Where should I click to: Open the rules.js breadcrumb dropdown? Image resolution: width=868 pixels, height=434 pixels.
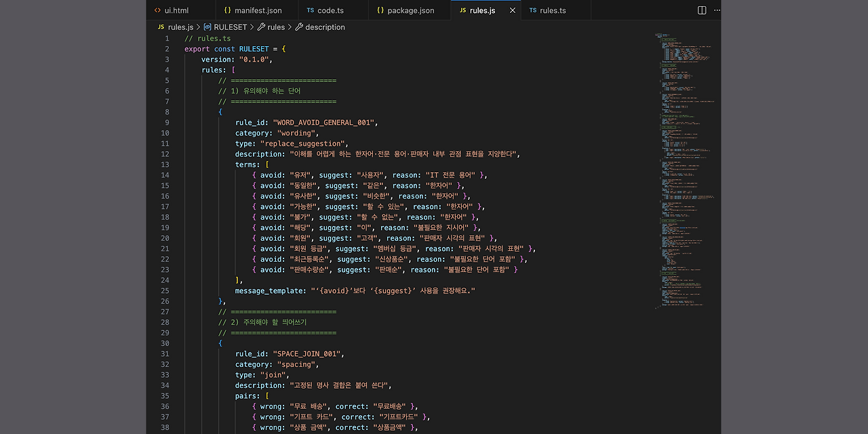[175, 27]
